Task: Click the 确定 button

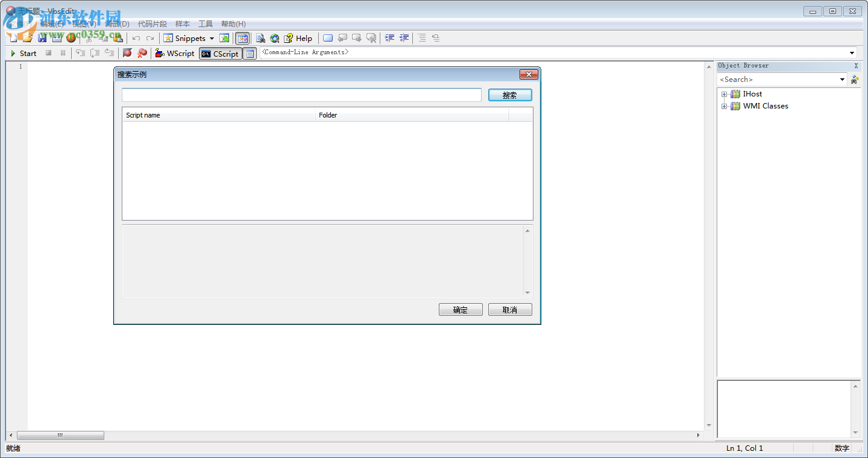Action: (461, 310)
